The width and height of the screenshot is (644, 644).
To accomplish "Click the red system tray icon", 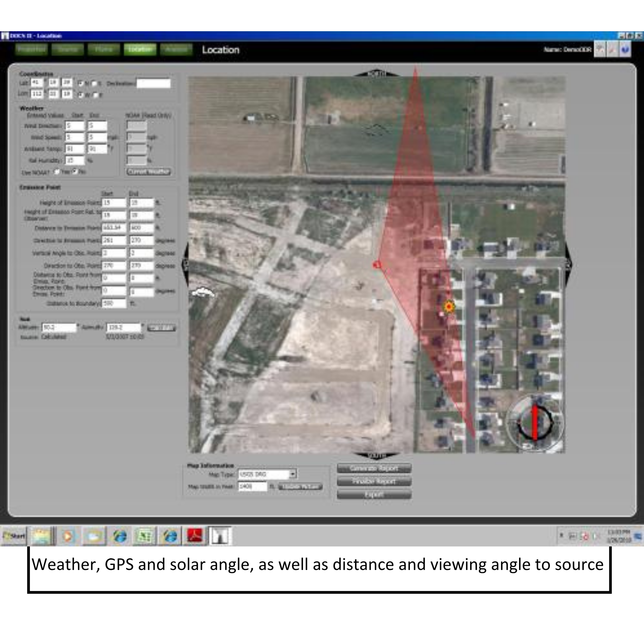I will [x=585, y=536].
